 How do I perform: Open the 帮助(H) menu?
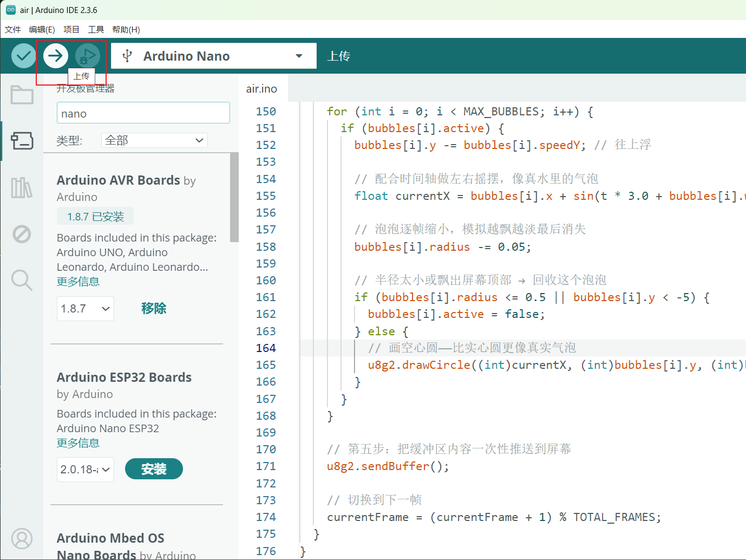pyautogui.click(x=126, y=29)
